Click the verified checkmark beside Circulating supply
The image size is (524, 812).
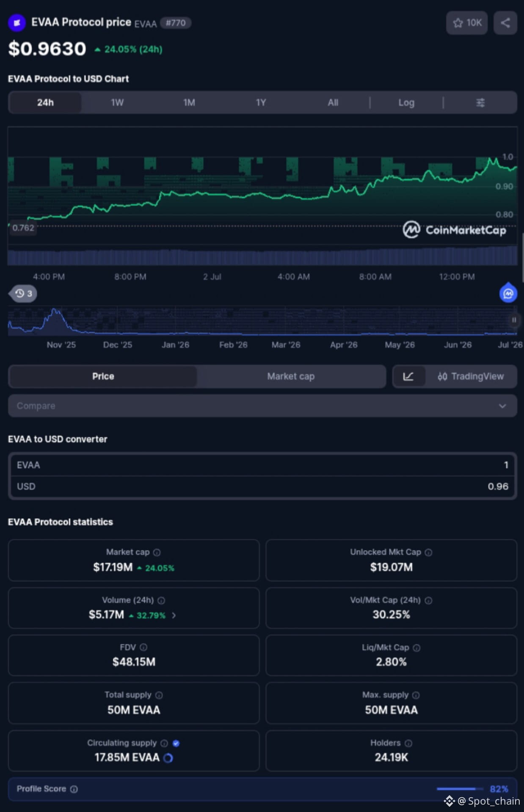point(176,743)
